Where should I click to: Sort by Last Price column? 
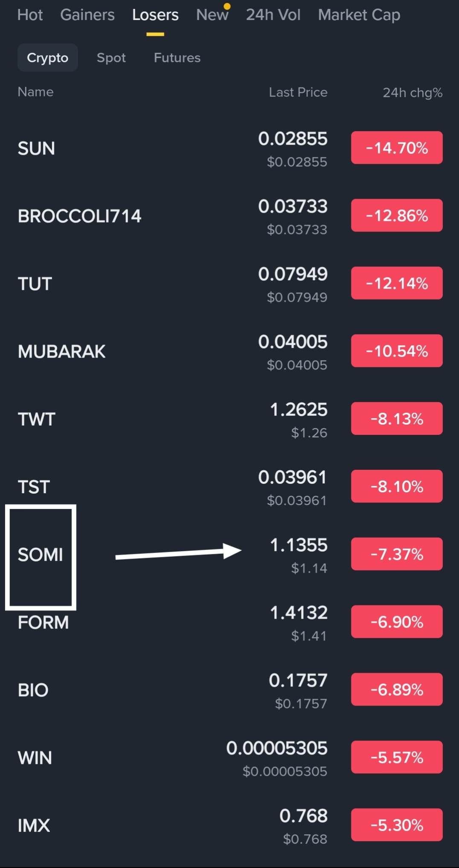click(298, 92)
